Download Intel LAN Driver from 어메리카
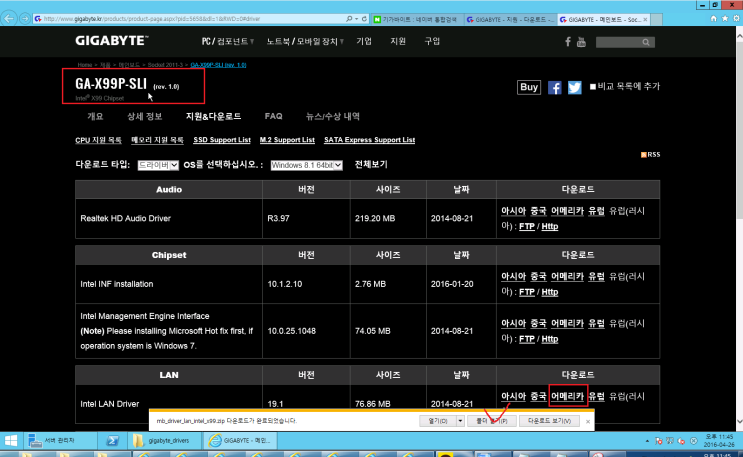 coord(567,396)
